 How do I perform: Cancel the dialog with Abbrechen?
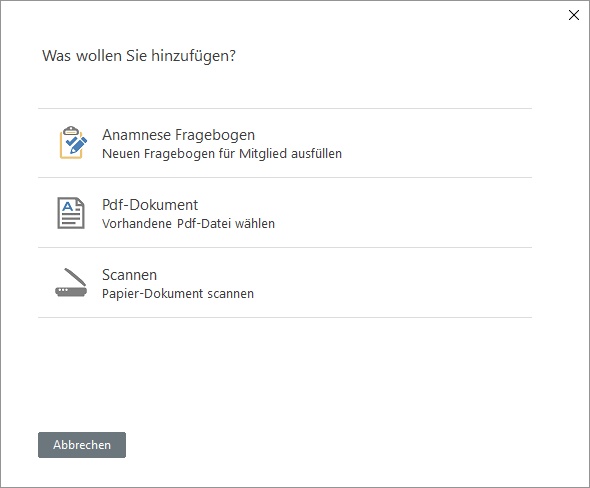82,445
